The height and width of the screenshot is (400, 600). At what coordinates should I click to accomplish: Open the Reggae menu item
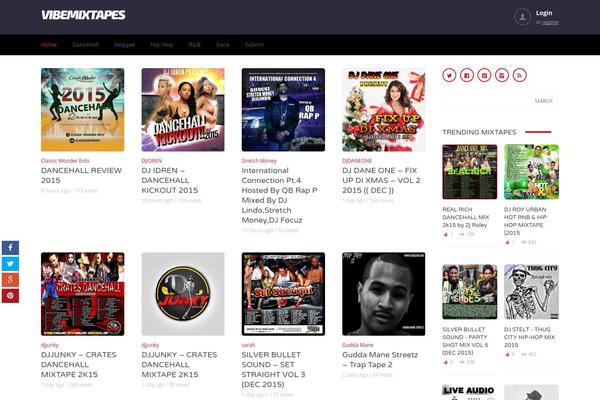[x=125, y=45]
